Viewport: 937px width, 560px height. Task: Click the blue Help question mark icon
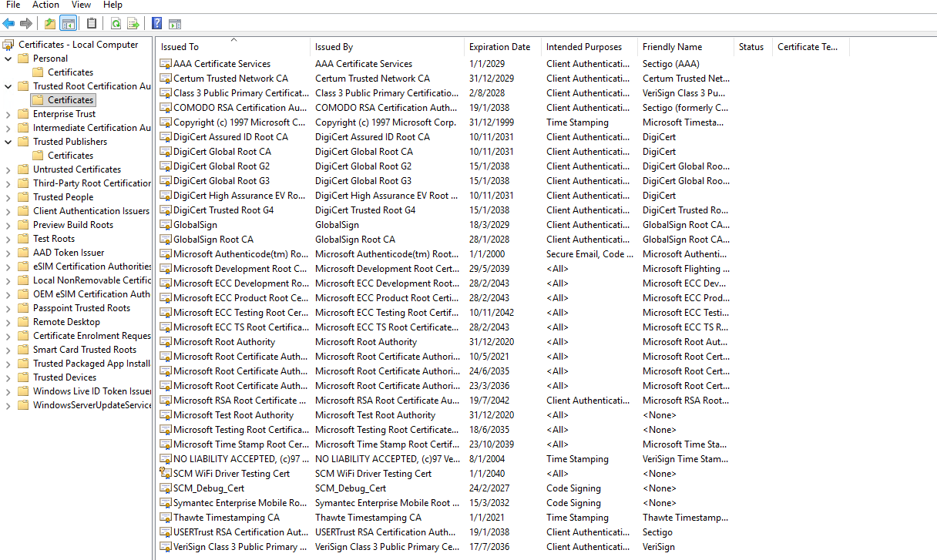pos(157,24)
